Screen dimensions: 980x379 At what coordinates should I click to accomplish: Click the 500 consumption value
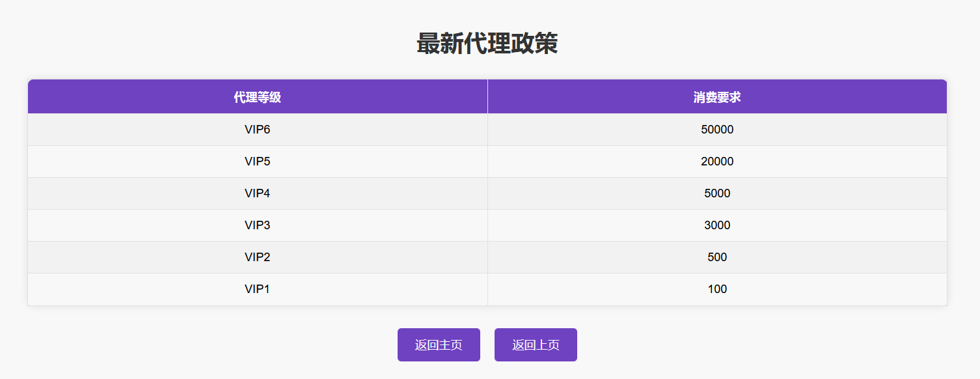tap(717, 257)
